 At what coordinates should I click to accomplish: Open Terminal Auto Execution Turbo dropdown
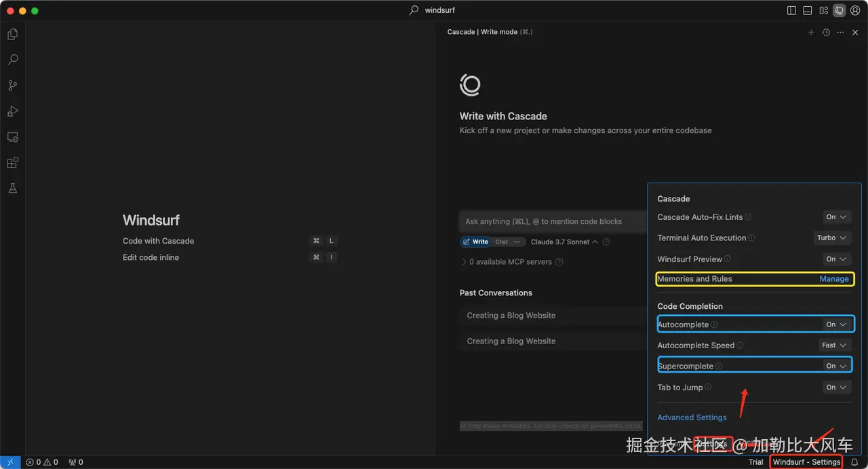pyautogui.click(x=832, y=238)
